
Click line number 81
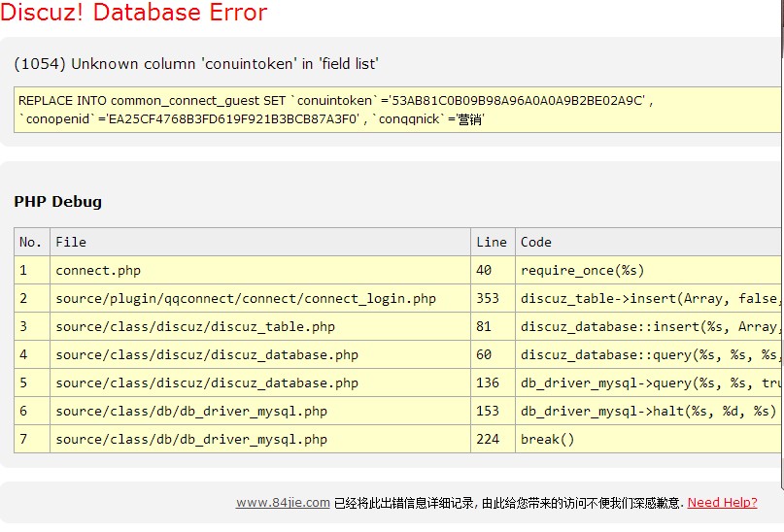[x=493, y=327]
